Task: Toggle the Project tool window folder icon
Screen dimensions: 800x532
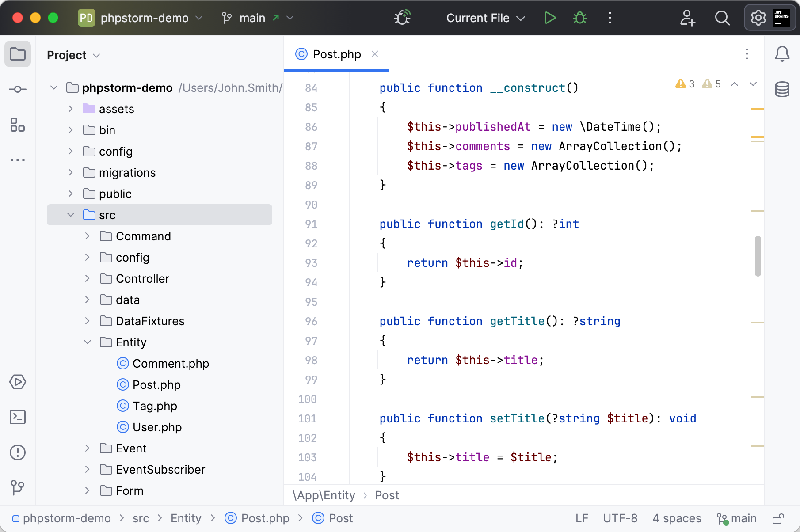Action: [x=18, y=54]
